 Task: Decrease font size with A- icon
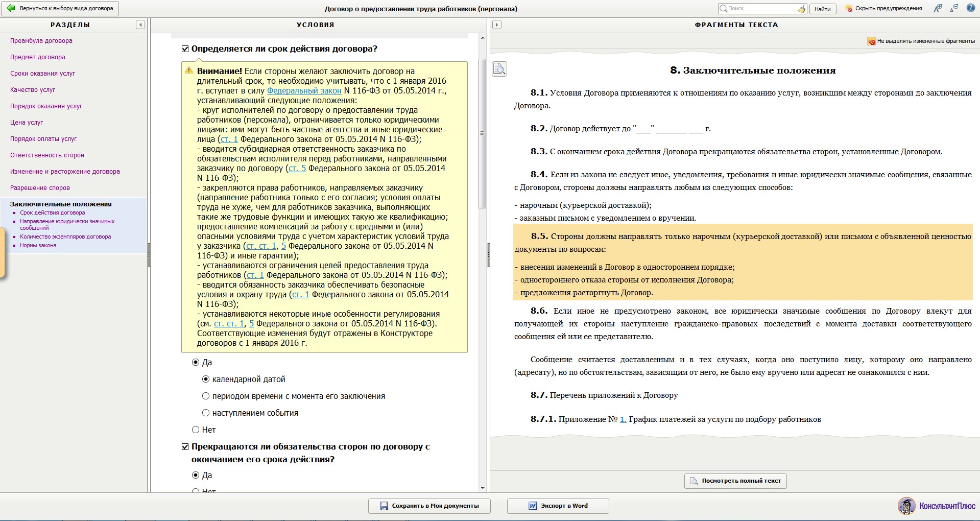953,8
